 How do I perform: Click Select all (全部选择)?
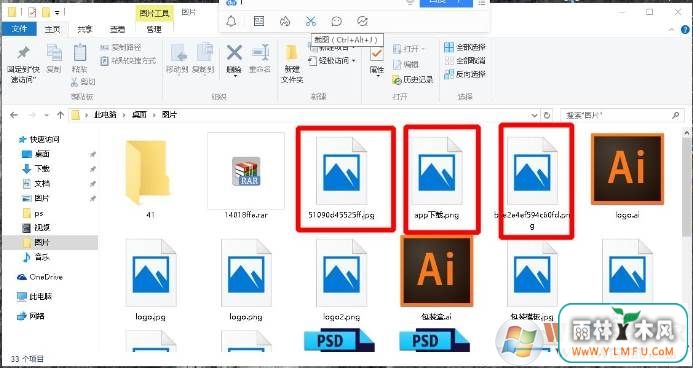[465, 47]
